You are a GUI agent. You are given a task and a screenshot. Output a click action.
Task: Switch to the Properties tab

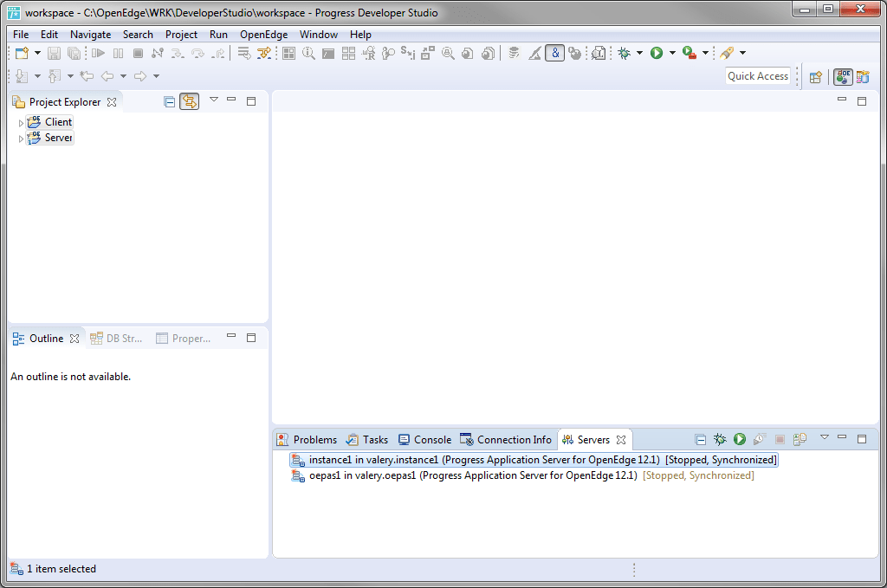click(184, 338)
